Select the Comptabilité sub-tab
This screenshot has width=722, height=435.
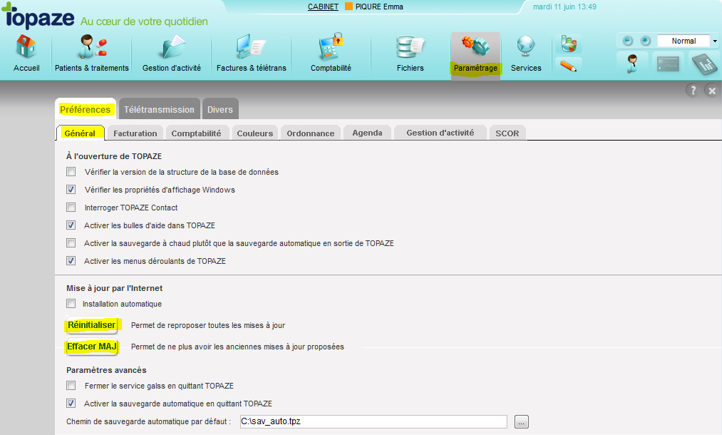tap(196, 133)
